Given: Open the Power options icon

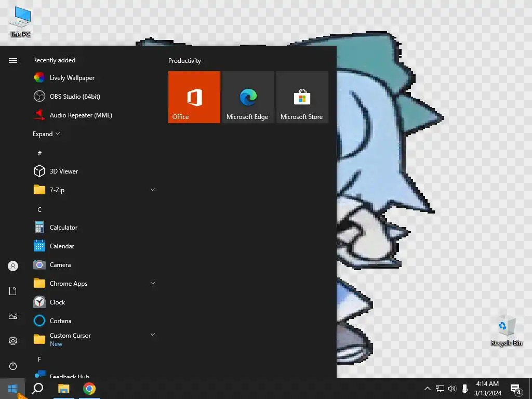Looking at the screenshot, I should [x=13, y=366].
